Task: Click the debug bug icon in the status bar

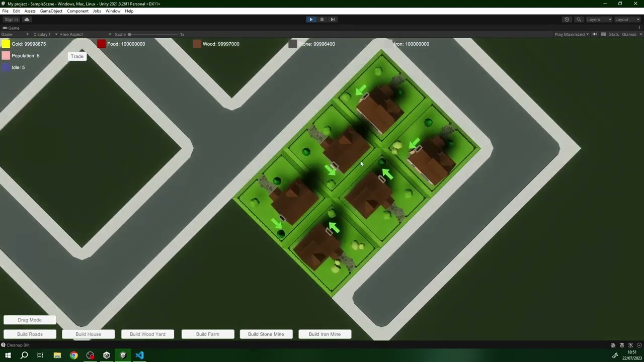Action: click(613, 345)
